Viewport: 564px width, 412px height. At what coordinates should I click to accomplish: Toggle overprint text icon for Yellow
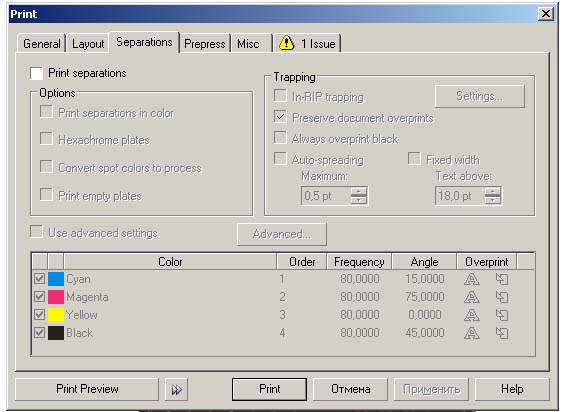click(471, 315)
